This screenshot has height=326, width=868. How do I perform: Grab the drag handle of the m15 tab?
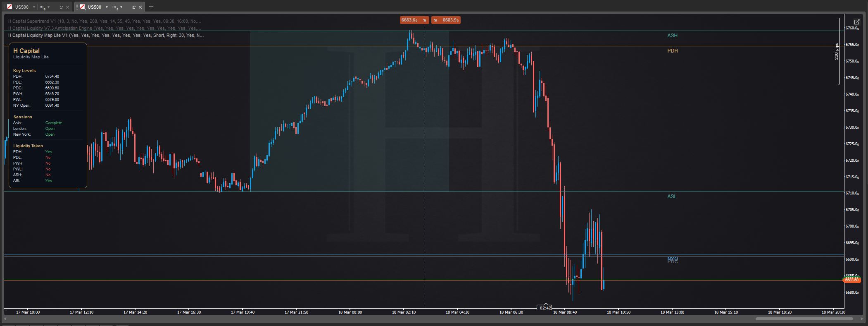(4, 7)
